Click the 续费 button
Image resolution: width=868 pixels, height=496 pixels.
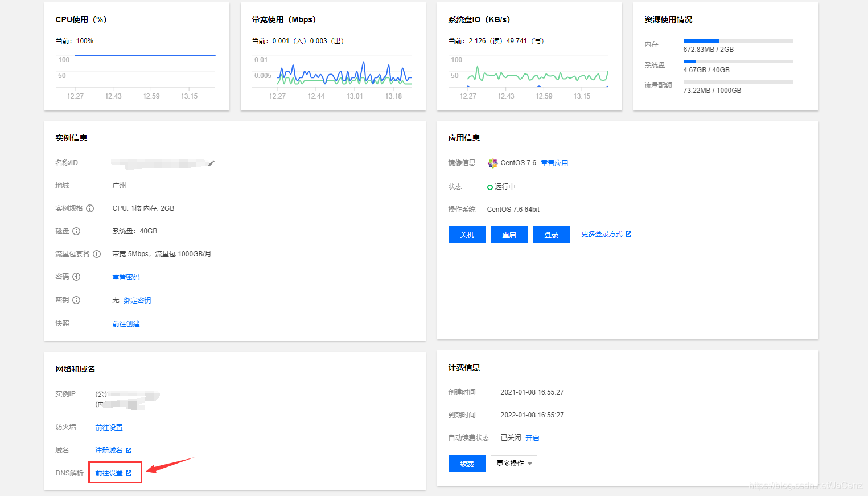[x=467, y=464]
